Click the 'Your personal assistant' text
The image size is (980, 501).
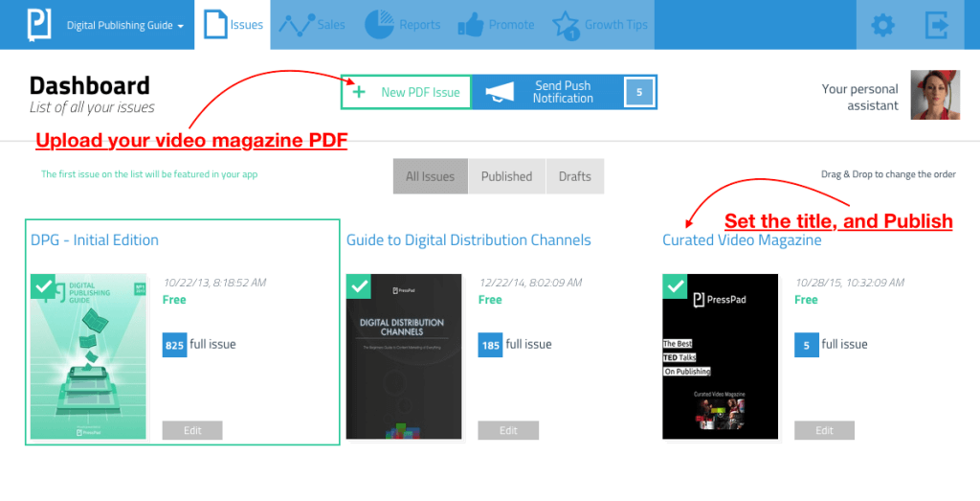tap(860, 97)
